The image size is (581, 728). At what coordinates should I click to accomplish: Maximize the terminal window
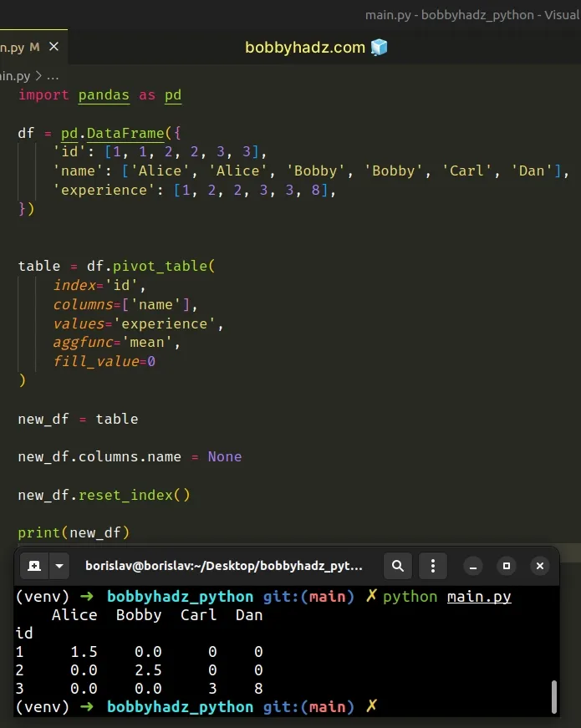tap(506, 566)
